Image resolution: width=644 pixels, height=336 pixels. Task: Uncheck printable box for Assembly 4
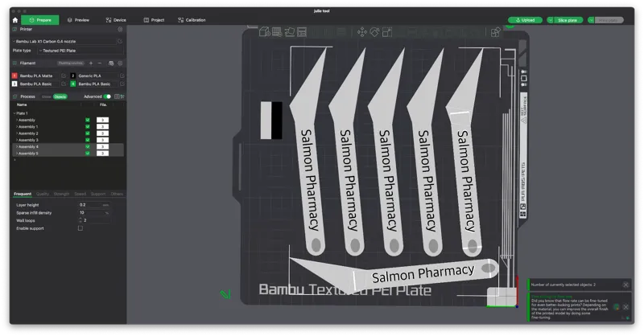click(88, 146)
